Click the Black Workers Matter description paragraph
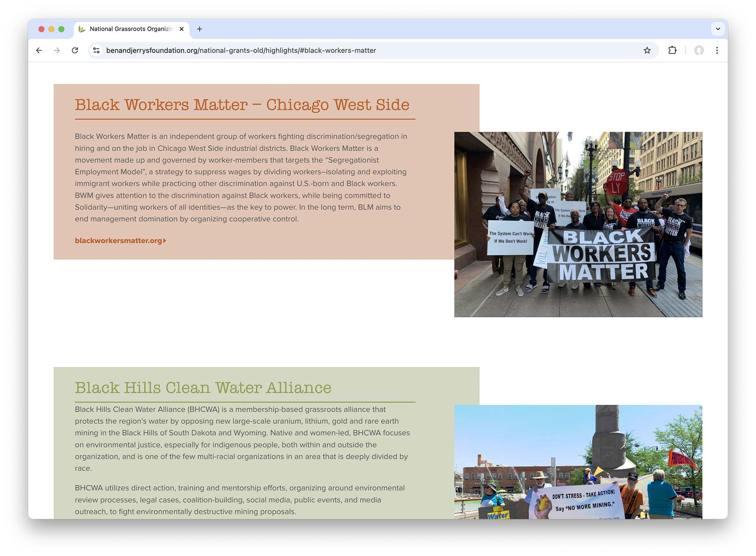 tap(242, 178)
